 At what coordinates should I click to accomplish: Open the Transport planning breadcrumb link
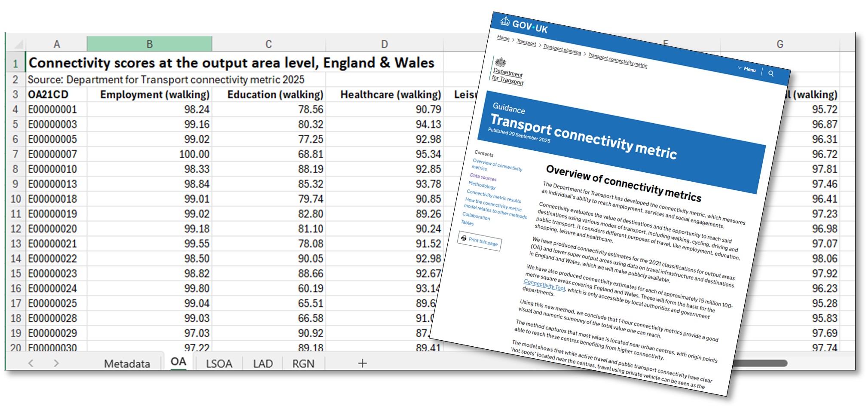coord(562,49)
